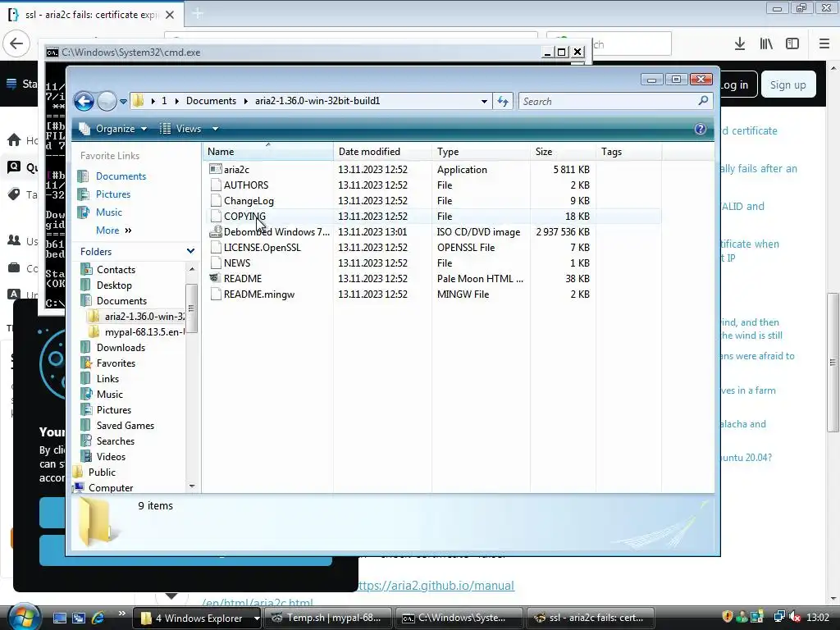Open recent pages dropdown next to Forward arrow

123,101
